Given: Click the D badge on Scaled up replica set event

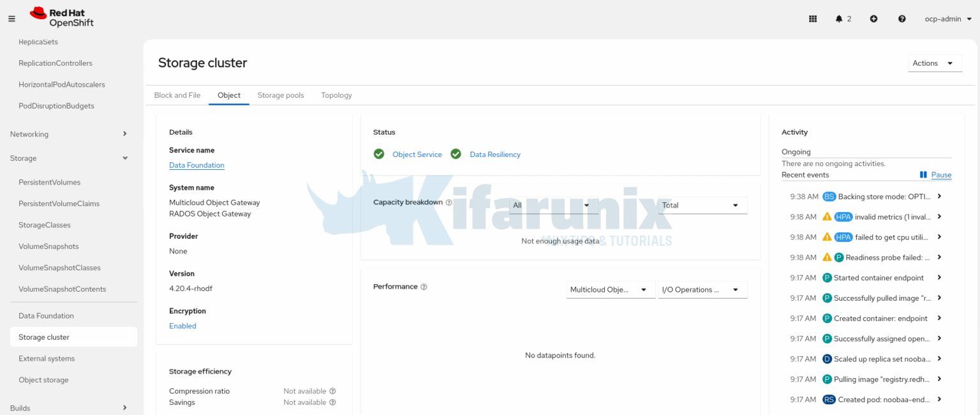Looking at the screenshot, I should pos(827,359).
